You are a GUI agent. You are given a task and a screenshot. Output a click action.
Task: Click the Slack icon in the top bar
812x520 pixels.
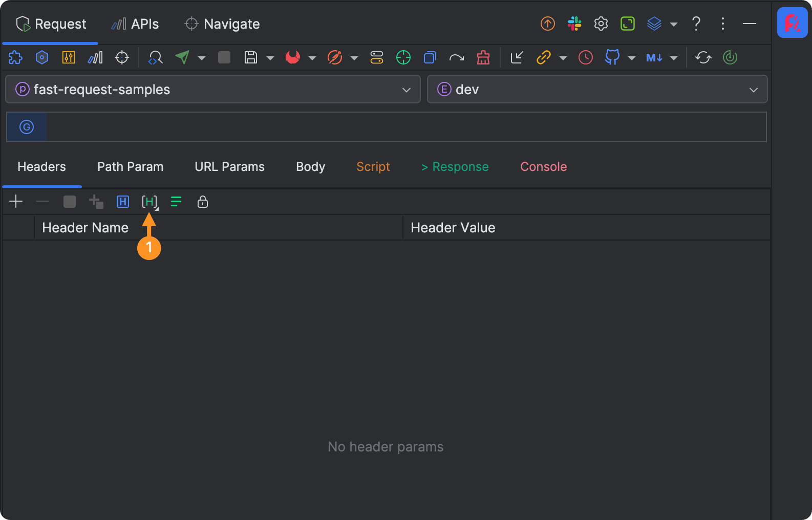click(574, 24)
